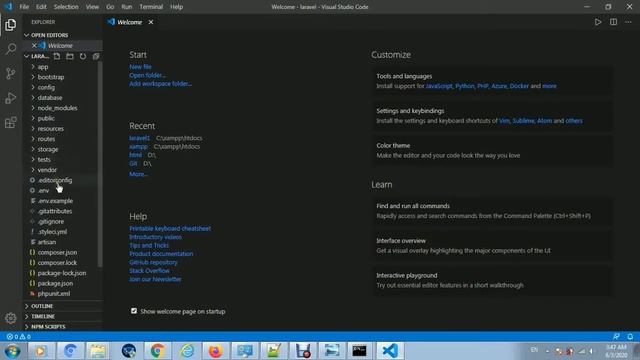Open Internet Explorer from taskbar
The width and height of the screenshot is (640, 360).
187,351
